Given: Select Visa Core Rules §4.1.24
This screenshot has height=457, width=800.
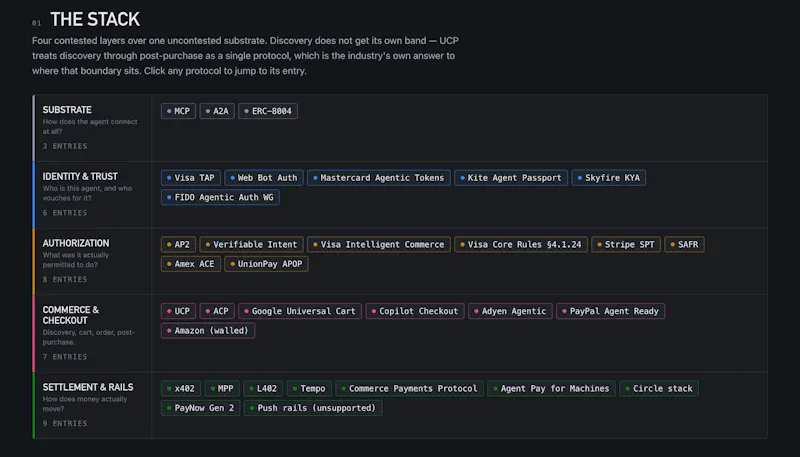Looking at the screenshot, I should [x=521, y=245].
